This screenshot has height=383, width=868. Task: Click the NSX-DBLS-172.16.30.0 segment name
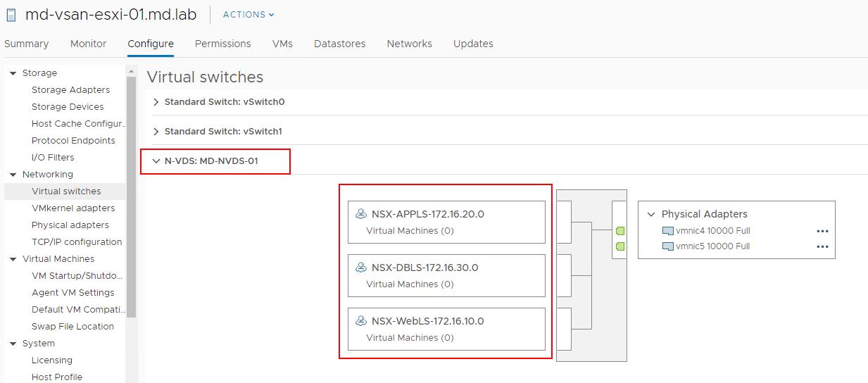click(x=425, y=268)
